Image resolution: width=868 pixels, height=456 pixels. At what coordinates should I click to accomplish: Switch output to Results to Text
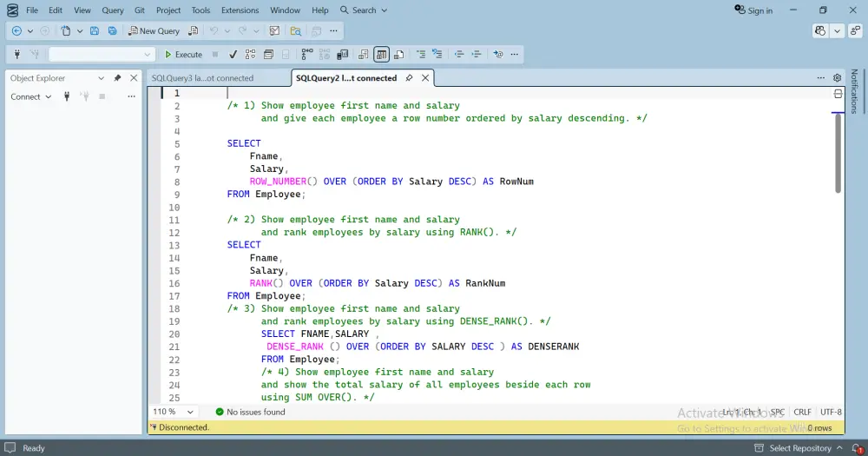(364, 55)
